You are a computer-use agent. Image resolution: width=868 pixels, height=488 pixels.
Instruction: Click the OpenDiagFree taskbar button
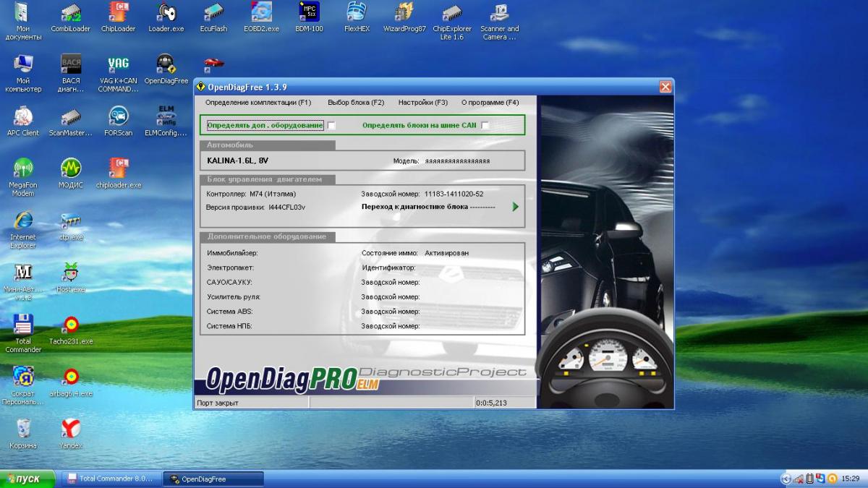pos(213,479)
